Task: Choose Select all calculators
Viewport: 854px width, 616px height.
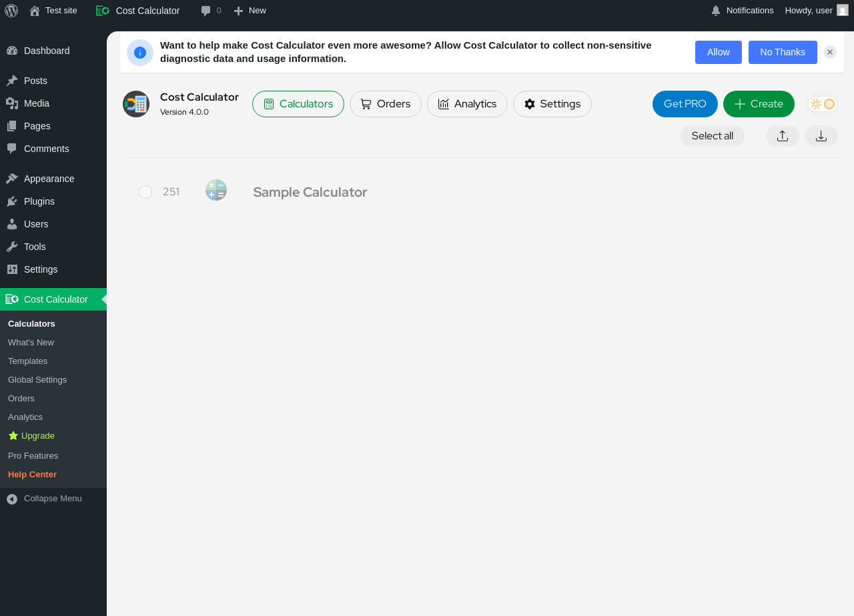Action: click(x=713, y=136)
